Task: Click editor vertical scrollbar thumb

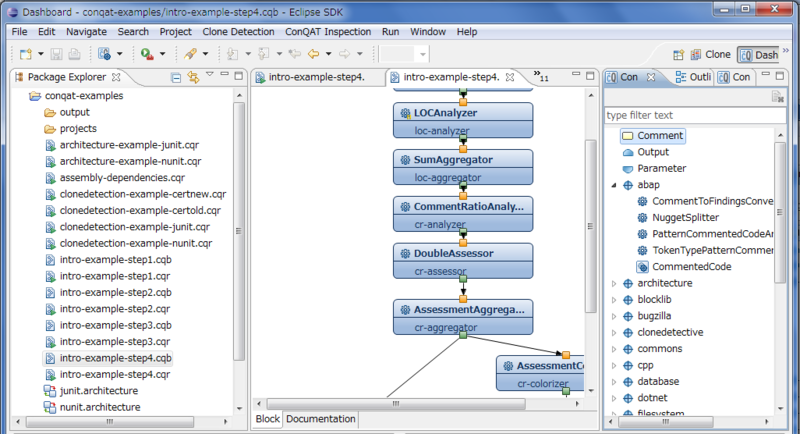Action: 590,226
